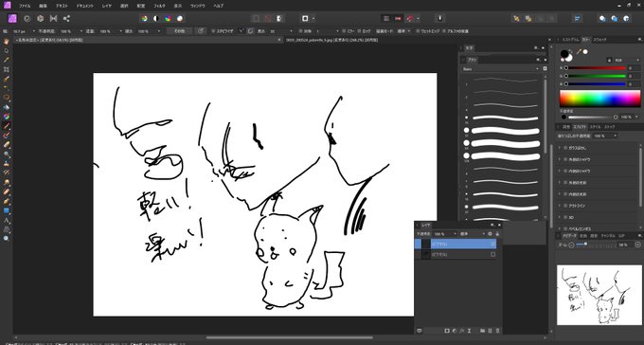644x345 pixels.
Task: Click the trash icon in the Layers panel
Action: [498, 331]
